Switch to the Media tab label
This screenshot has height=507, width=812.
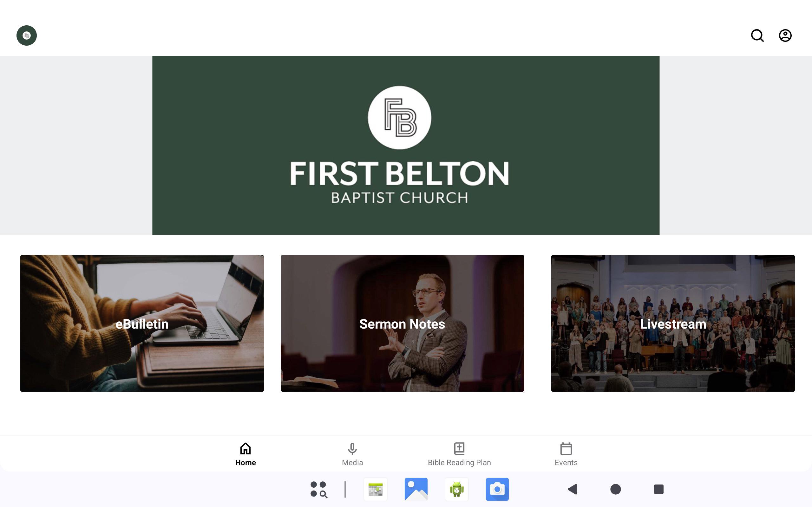[352, 462]
